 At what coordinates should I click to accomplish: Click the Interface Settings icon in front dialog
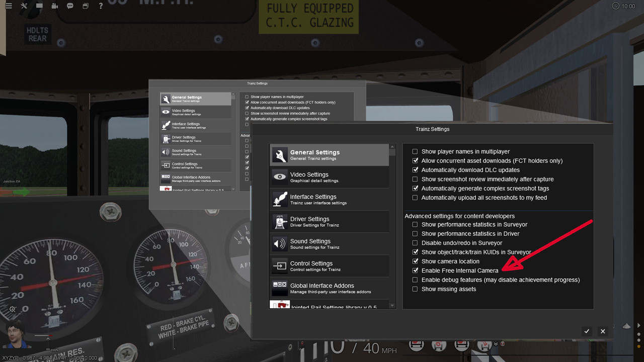pos(280,199)
